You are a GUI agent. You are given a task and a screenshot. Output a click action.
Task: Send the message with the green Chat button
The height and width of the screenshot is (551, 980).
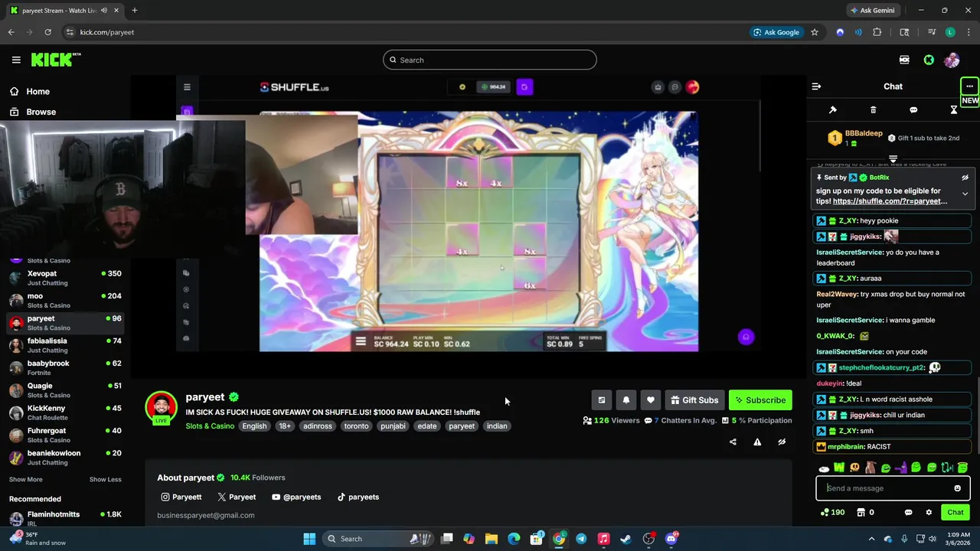[x=955, y=513]
